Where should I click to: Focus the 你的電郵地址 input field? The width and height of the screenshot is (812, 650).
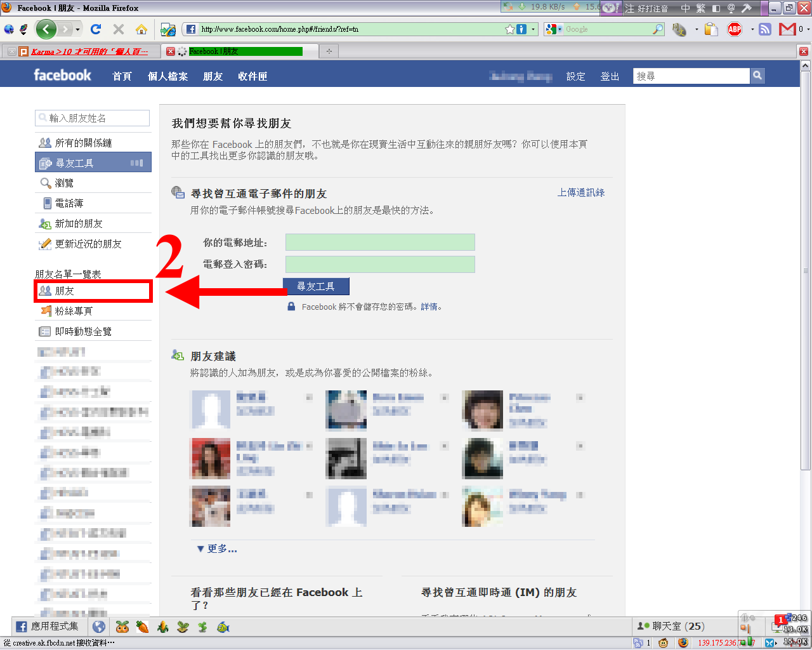(380, 242)
